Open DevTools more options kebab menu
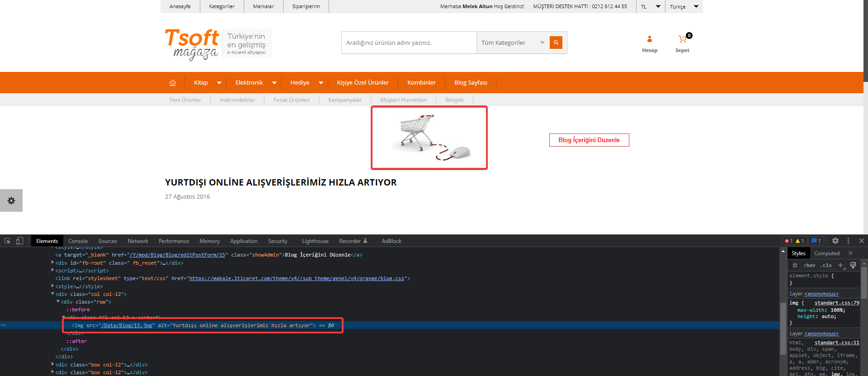The image size is (868, 376). click(848, 241)
